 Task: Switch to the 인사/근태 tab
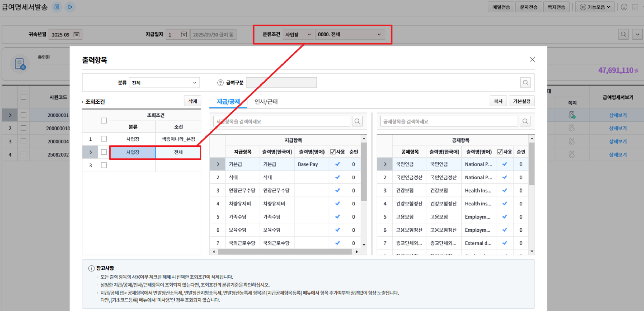(x=266, y=101)
